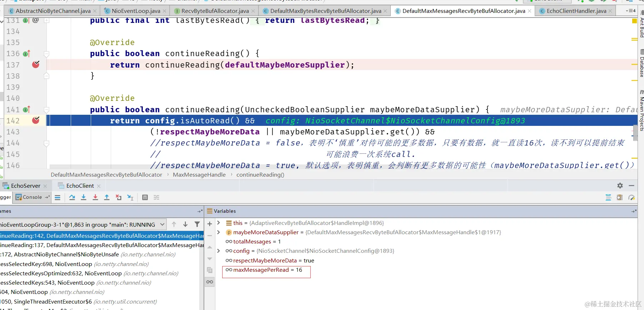Switch to RecvByteBufAllocator.java tab
644x310 pixels.
[x=215, y=11]
